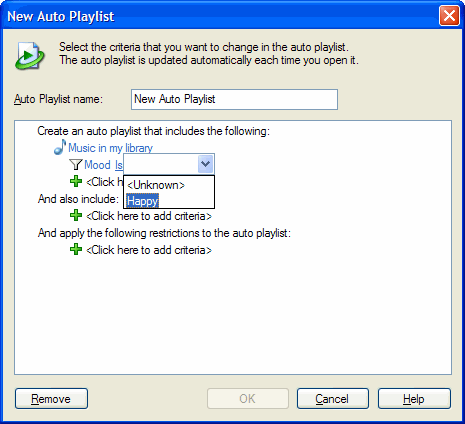Click the Cancel button
The width and height of the screenshot is (465, 424).
tap(333, 398)
